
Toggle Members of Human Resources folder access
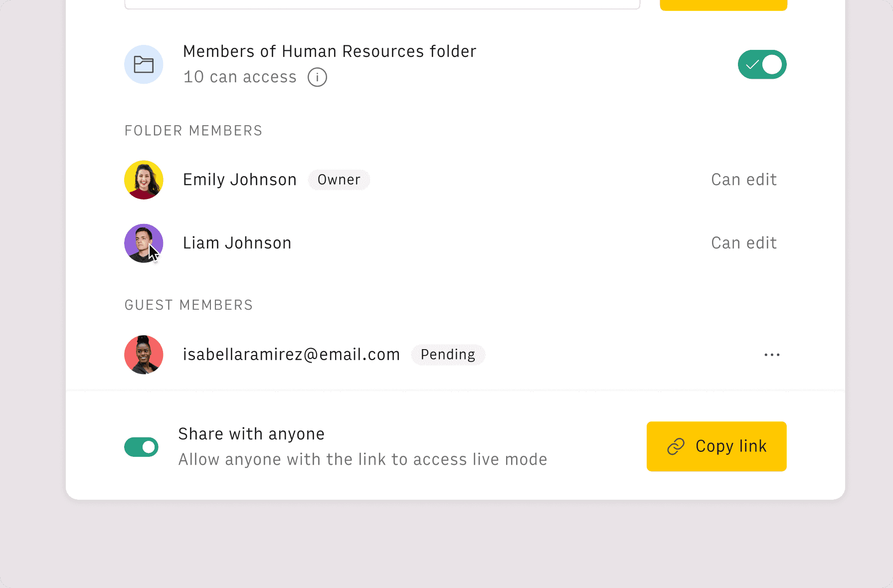tap(762, 64)
